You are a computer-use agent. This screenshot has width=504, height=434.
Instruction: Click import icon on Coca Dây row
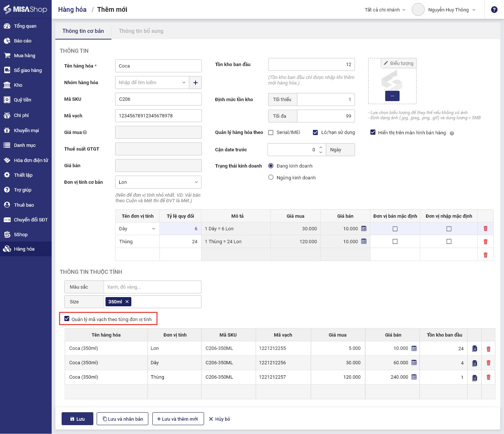pos(474,363)
